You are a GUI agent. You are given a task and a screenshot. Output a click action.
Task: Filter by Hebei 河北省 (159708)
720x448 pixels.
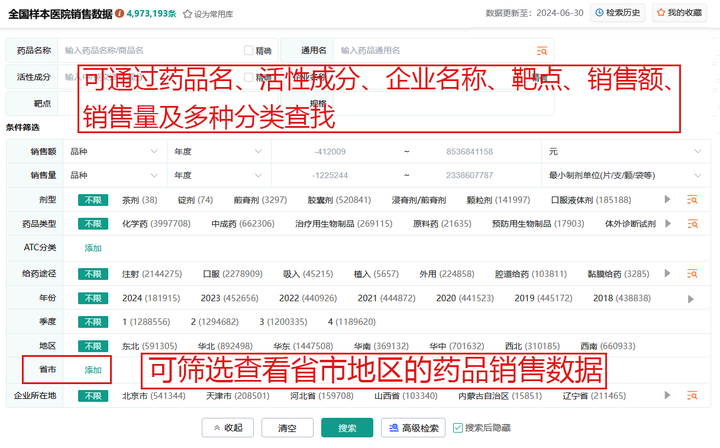(x=322, y=396)
